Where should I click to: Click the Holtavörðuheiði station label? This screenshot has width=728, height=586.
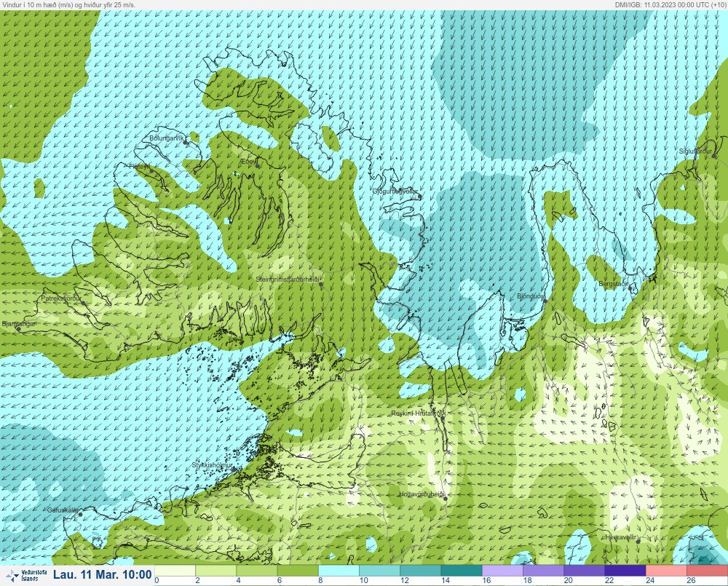click(422, 494)
